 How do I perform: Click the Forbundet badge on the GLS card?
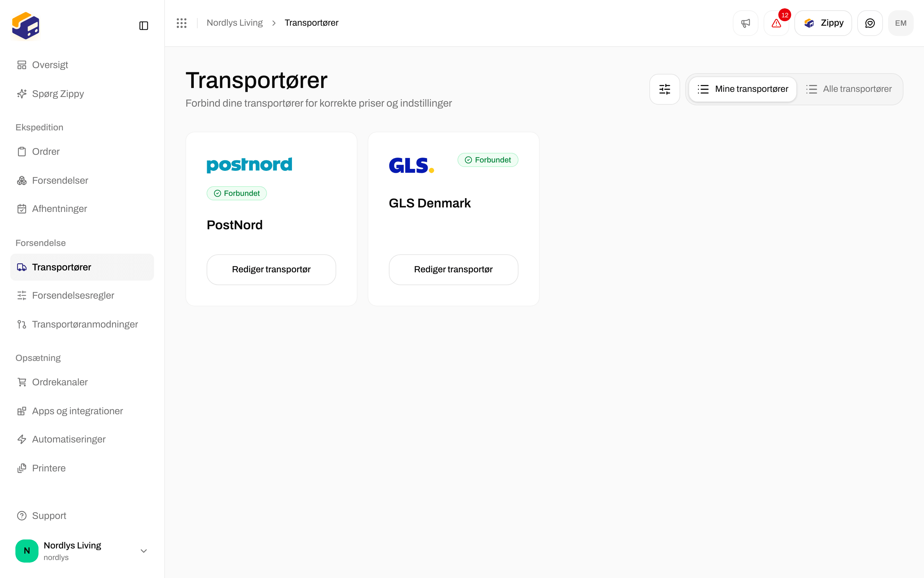488,160
